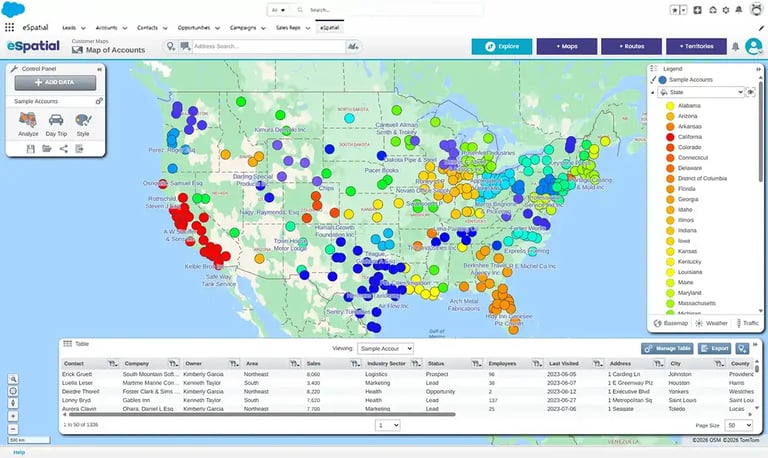Click the Salesforce global Search field

pyautogui.click(x=388, y=10)
